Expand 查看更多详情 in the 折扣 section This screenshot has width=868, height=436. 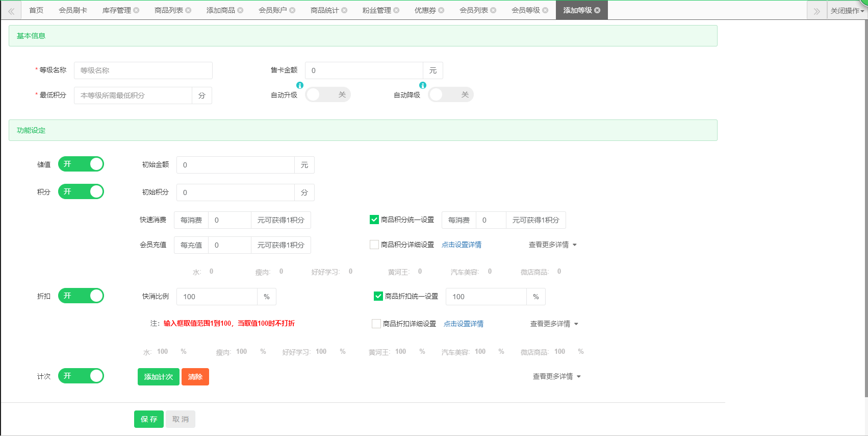click(554, 324)
